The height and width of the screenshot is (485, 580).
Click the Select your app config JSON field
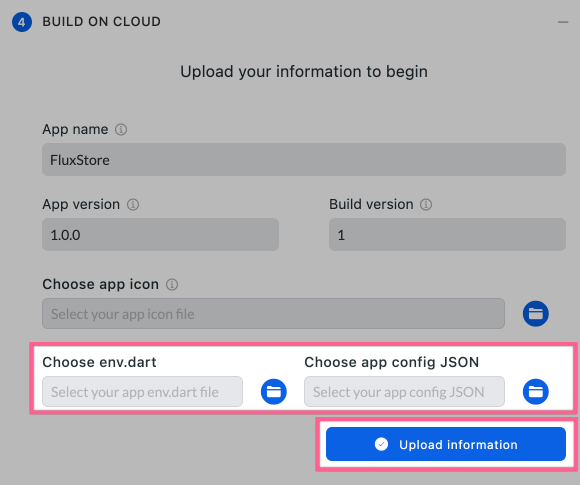tap(404, 391)
